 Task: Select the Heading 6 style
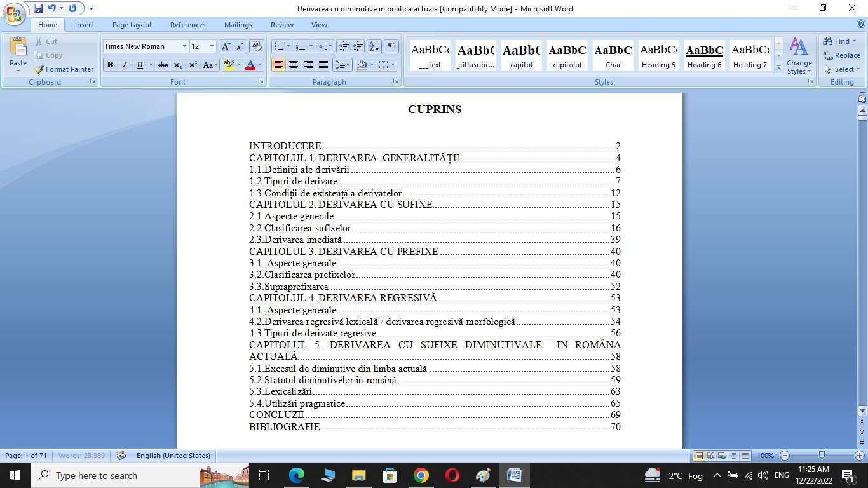click(703, 56)
